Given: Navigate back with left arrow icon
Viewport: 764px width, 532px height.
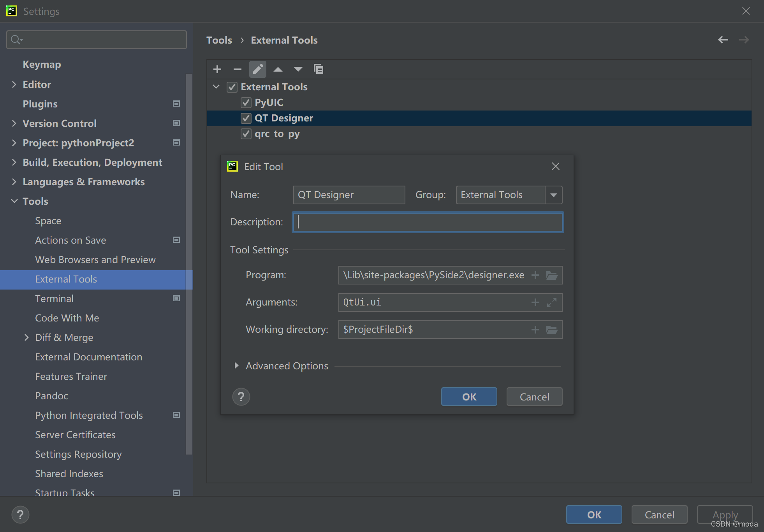Looking at the screenshot, I should coord(723,40).
